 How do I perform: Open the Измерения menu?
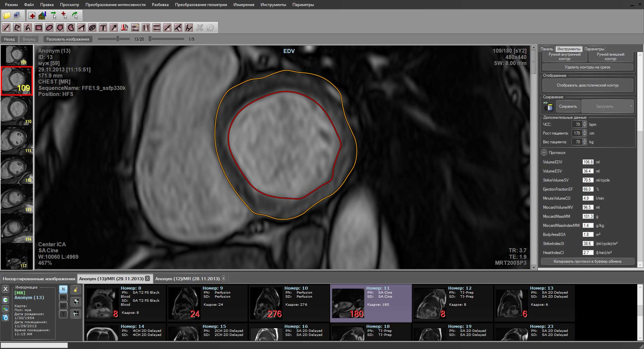244,4
